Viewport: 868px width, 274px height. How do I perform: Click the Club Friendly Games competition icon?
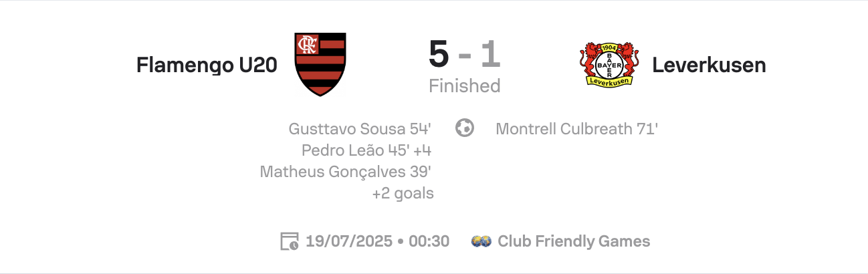[481, 241]
